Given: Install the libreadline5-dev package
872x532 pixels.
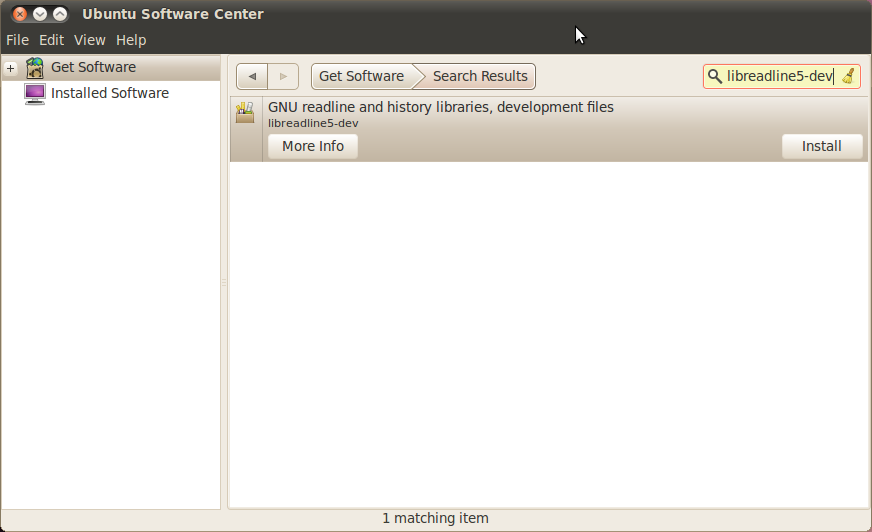Looking at the screenshot, I should [x=821, y=146].
